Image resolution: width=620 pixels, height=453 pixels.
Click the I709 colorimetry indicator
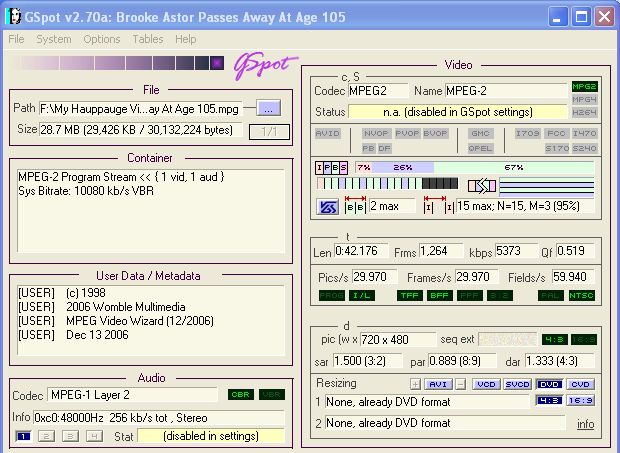coord(527,133)
